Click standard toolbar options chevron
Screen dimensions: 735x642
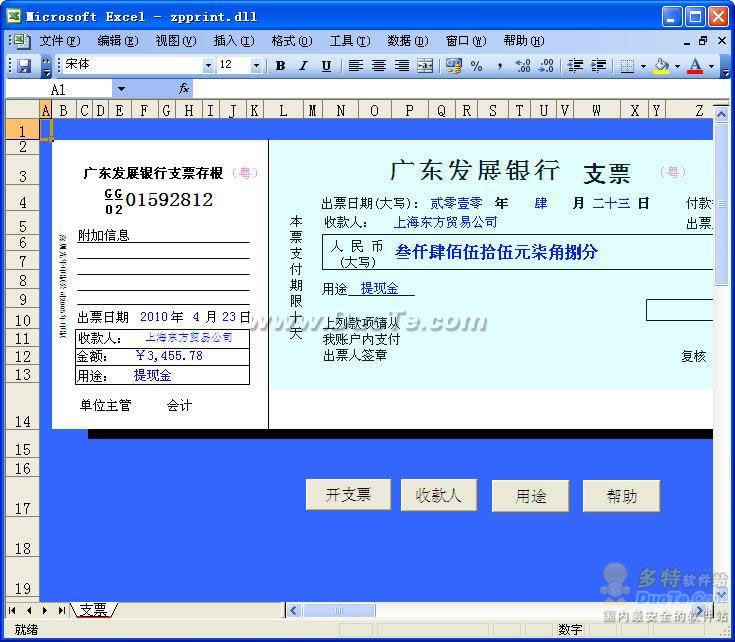click(x=46, y=66)
